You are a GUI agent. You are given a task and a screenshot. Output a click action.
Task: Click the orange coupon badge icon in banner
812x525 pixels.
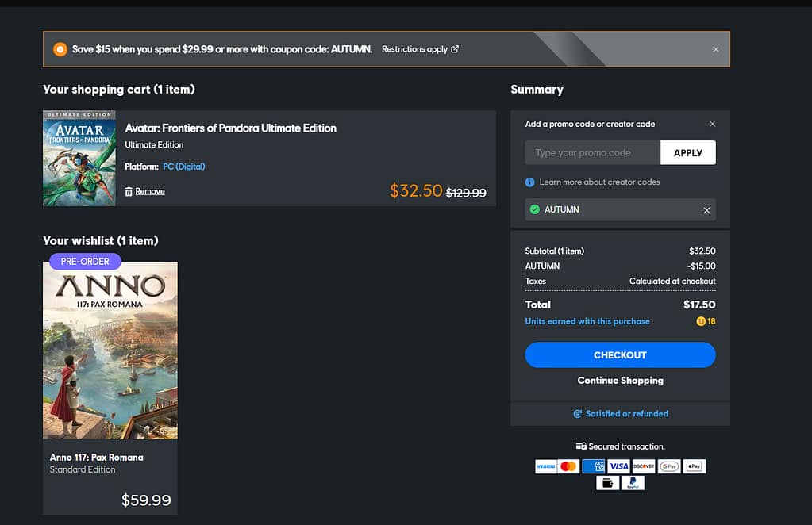(x=60, y=49)
